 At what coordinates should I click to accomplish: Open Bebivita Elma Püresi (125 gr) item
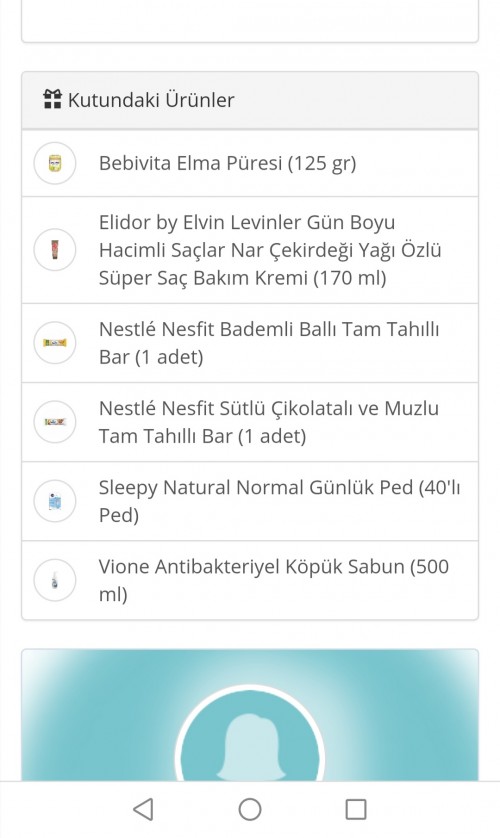(x=228, y=163)
